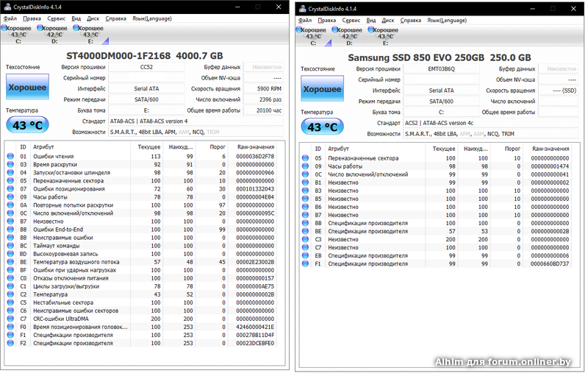
Task: Click raw value 42460000421E
Action: point(255,327)
